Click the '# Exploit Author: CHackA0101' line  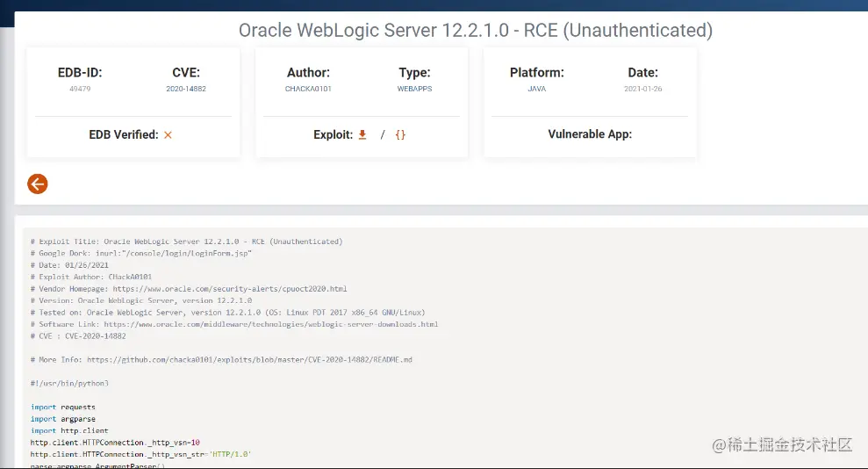tap(90, 277)
